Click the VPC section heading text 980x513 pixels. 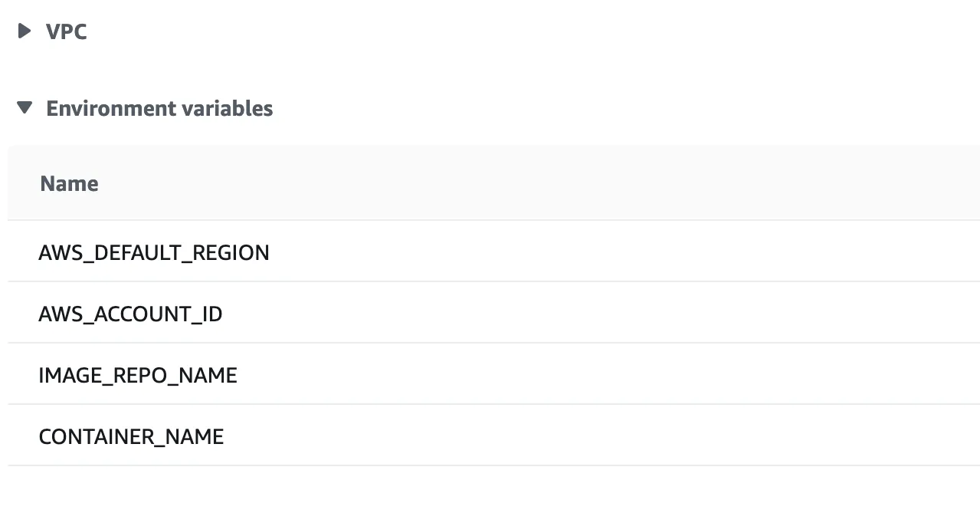(x=67, y=31)
